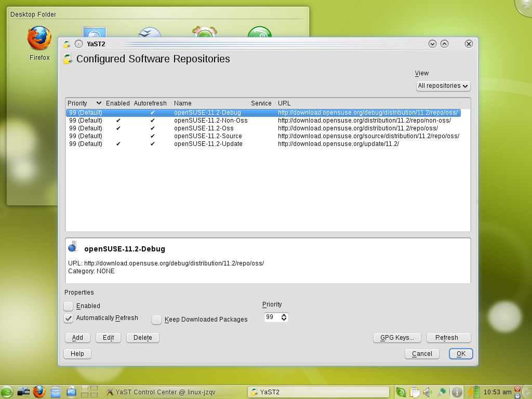532x399 pixels.
Task: Open the Firefox desktop icon
Action: [x=39, y=44]
